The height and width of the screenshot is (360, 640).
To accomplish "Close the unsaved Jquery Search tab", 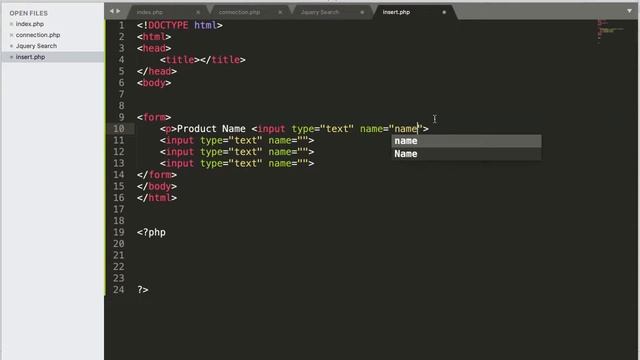I will [x=362, y=12].
